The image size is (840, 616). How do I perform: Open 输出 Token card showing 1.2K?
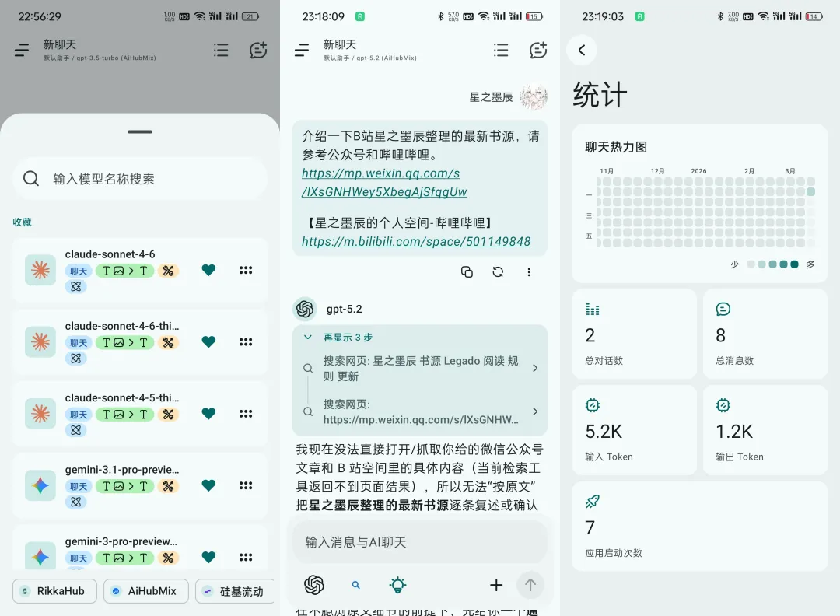point(765,430)
